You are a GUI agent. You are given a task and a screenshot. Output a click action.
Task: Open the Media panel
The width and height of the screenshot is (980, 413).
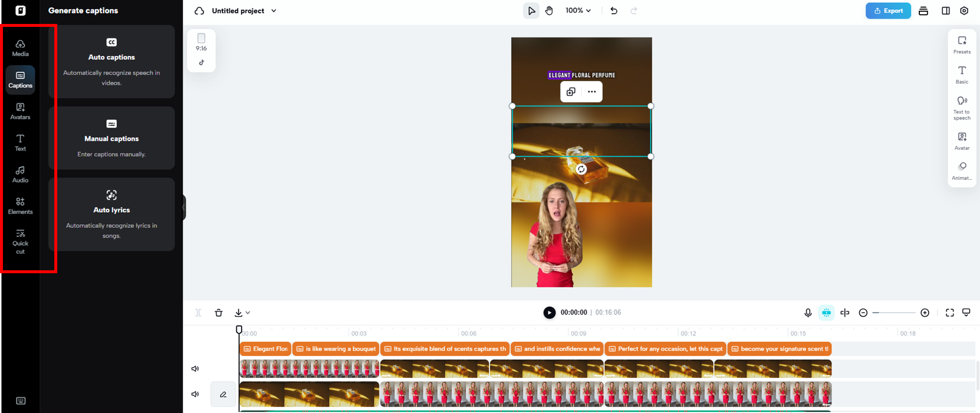[x=20, y=48]
